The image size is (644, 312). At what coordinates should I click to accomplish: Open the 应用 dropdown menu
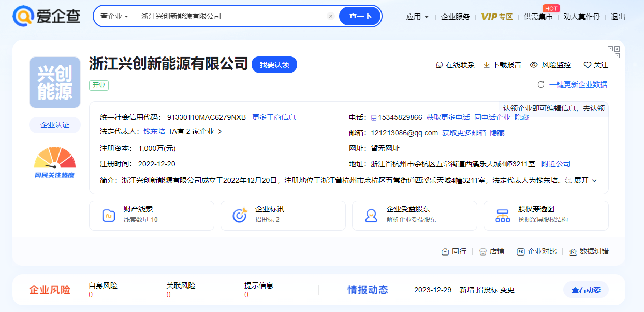coord(417,17)
